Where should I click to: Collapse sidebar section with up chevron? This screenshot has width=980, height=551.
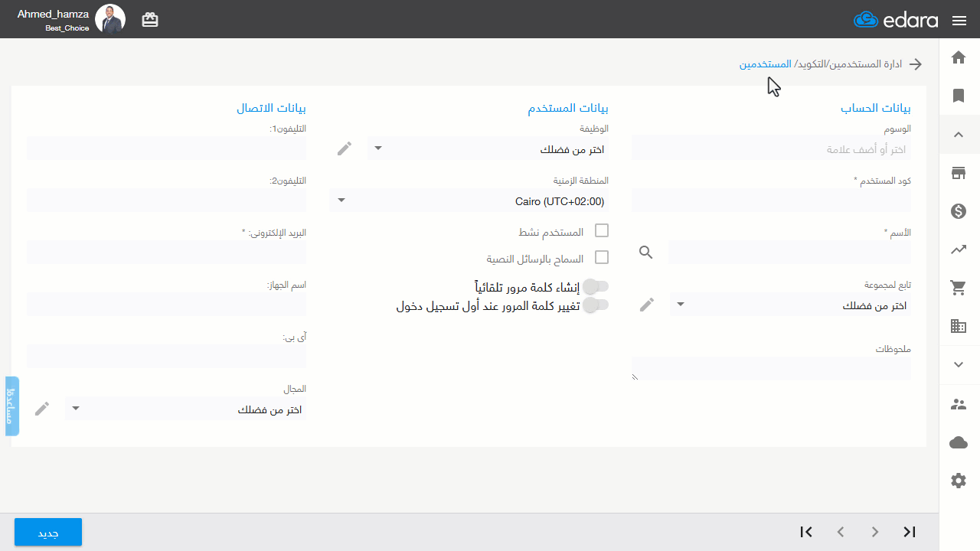[959, 135]
